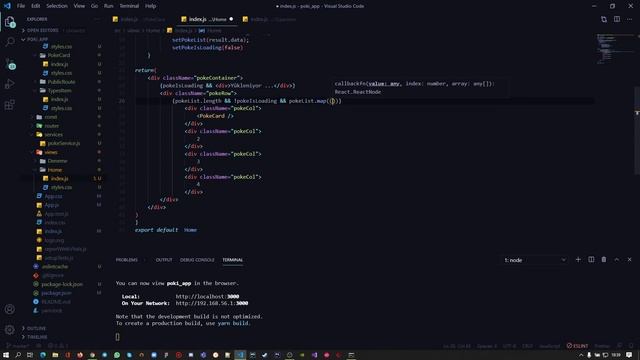Viewport: 640px width, 360px height.
Task: Click inside the pokeList.map parentheses
Action: pos(333,101)
